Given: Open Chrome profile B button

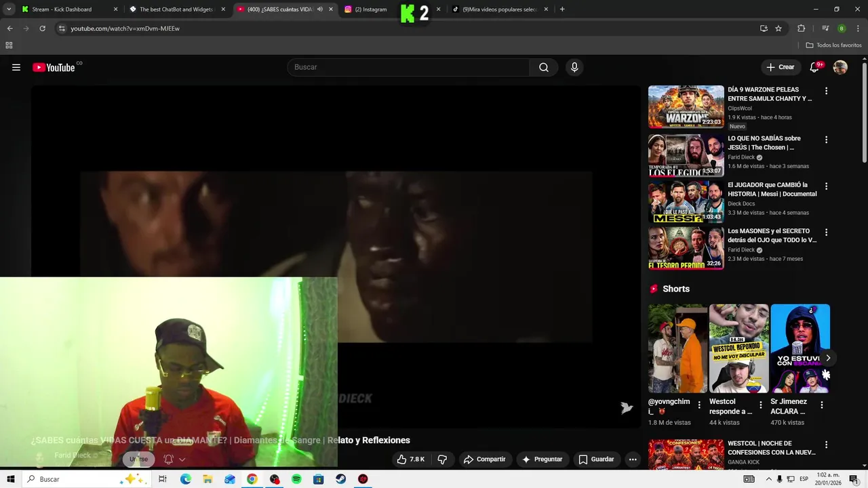Looking at the screenshot, I should coord(842,28).
